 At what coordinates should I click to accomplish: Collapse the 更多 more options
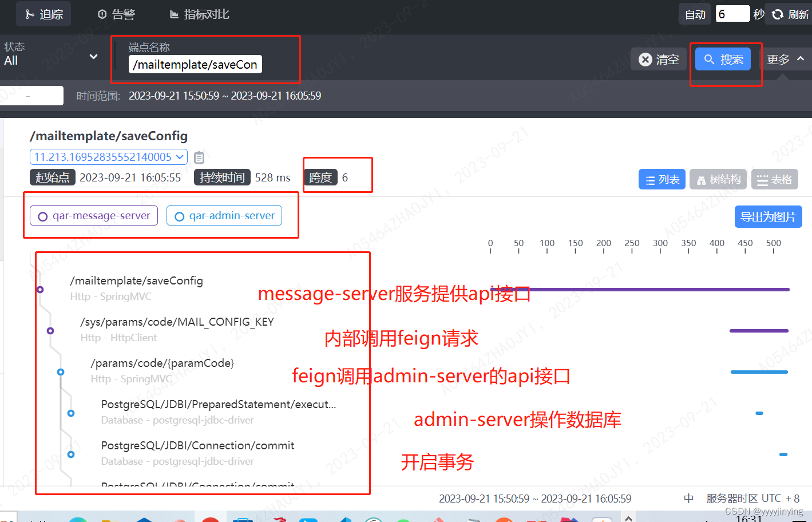785,59
